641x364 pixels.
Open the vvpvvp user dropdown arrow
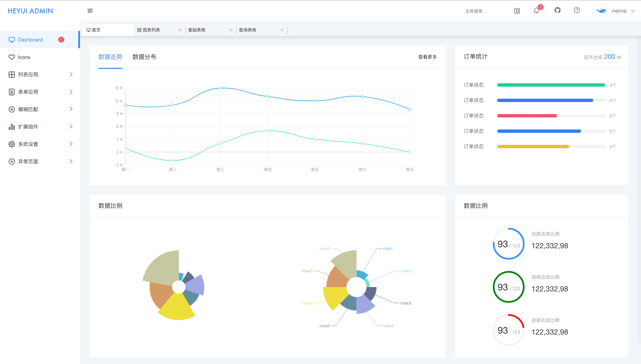click(x=633, y=11)
